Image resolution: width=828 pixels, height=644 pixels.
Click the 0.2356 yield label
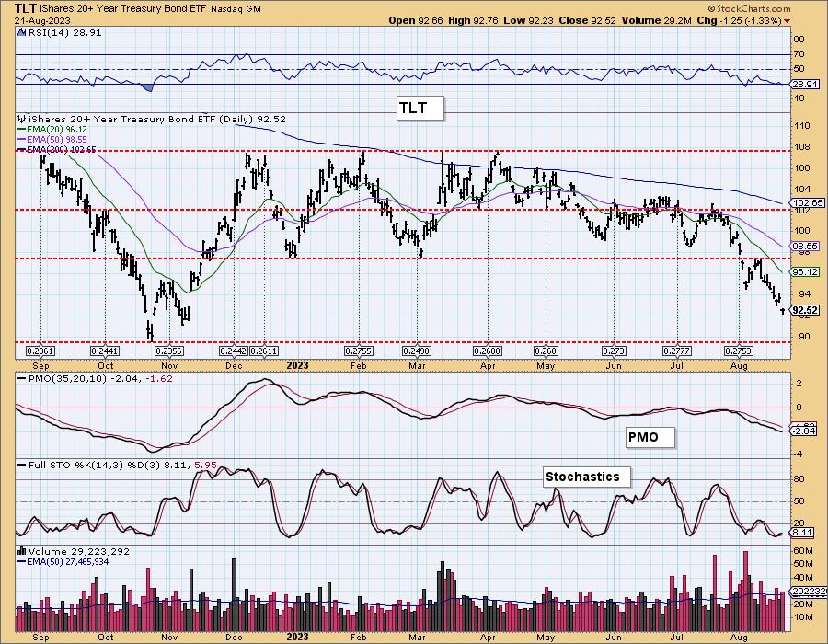pos(169,351)
